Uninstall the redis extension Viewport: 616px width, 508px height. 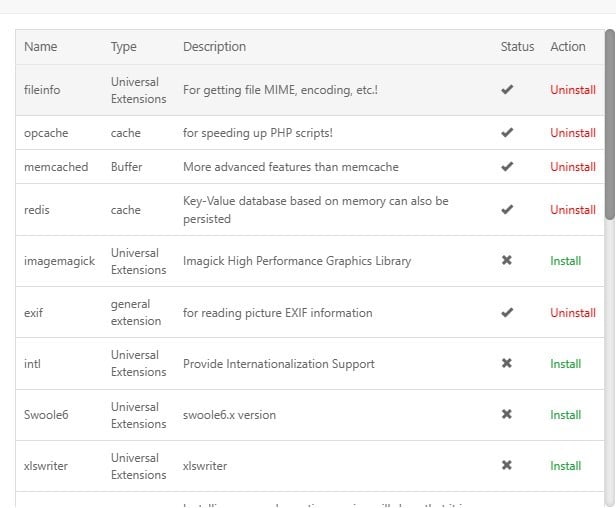pos(572,210)
